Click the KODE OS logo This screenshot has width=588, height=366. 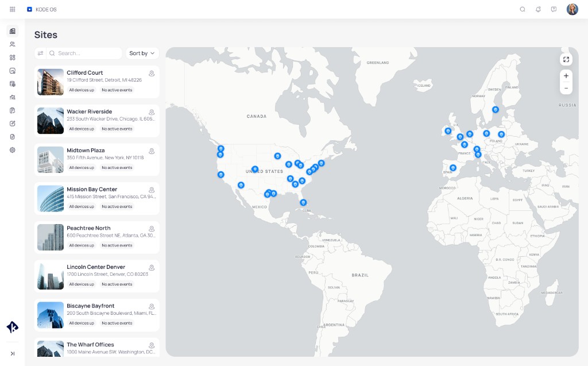click(41, 9)
